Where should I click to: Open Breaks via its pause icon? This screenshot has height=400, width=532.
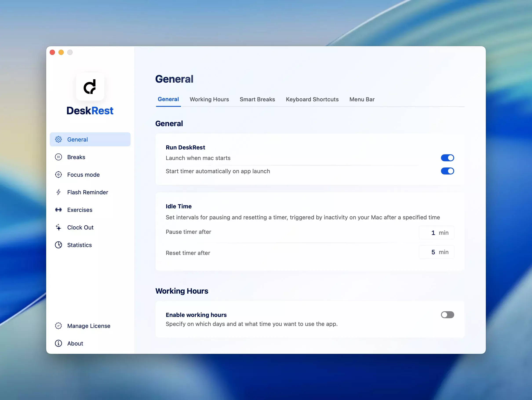pyautogui.click(x=58, y=157)
